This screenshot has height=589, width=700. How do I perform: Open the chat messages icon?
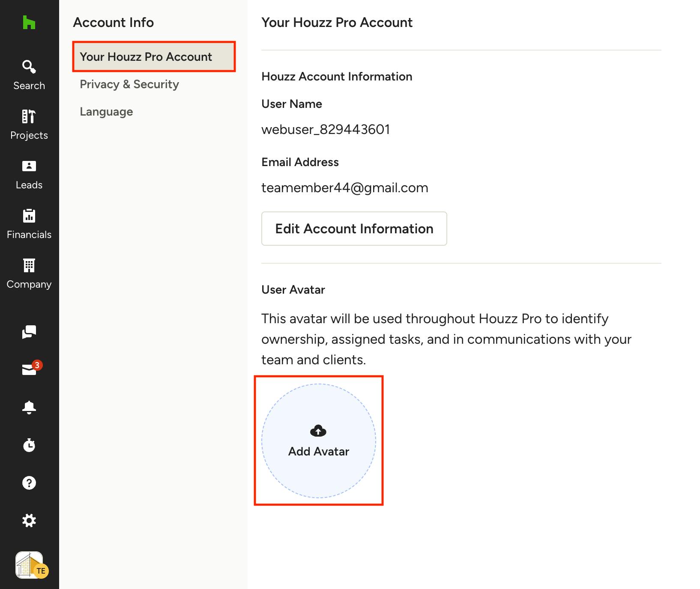(x=29, y=332)
